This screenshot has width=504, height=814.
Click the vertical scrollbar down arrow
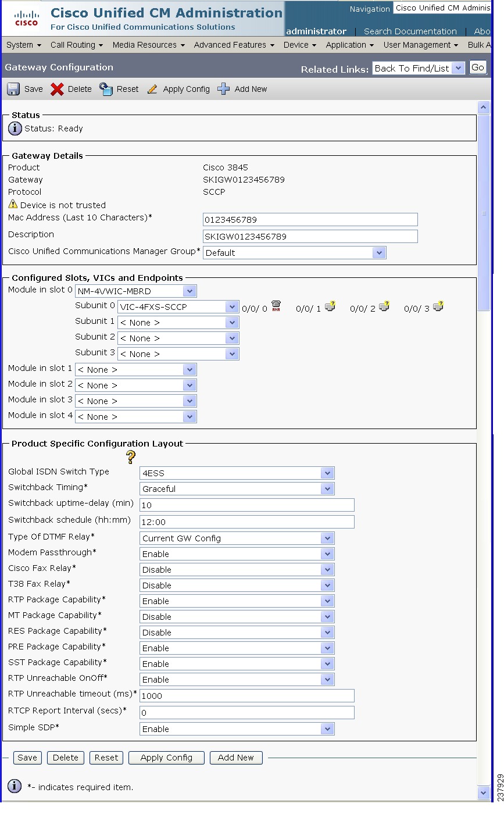pos(484,792)
